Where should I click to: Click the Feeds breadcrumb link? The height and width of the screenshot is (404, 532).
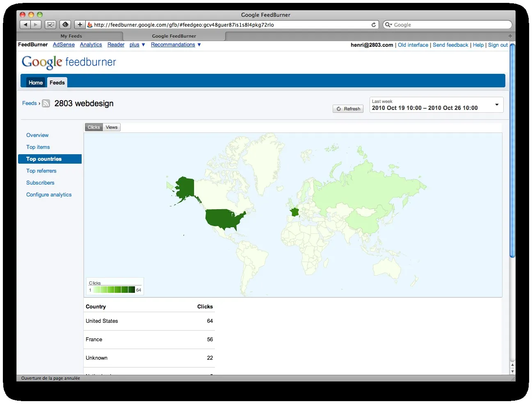click(x=30, y=103)
